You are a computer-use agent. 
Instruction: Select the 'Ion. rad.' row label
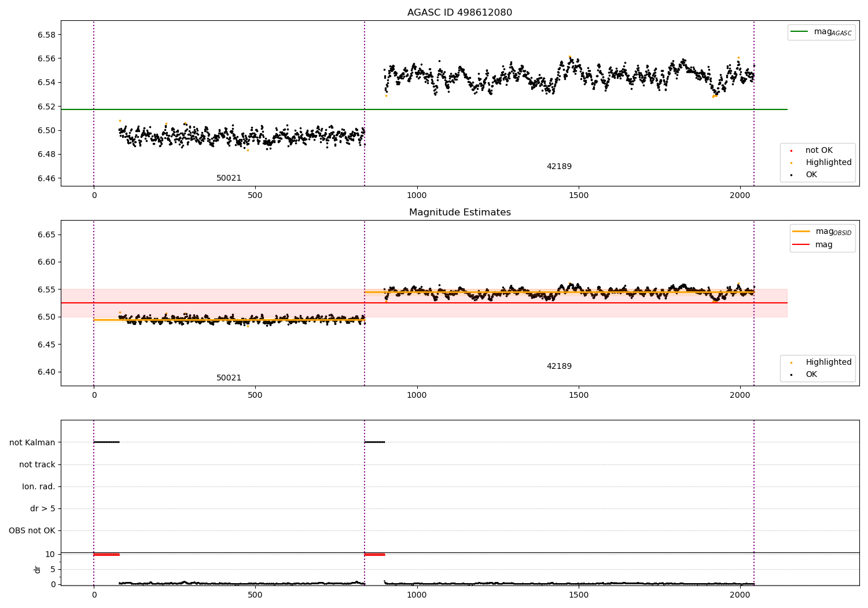point(39,486)
